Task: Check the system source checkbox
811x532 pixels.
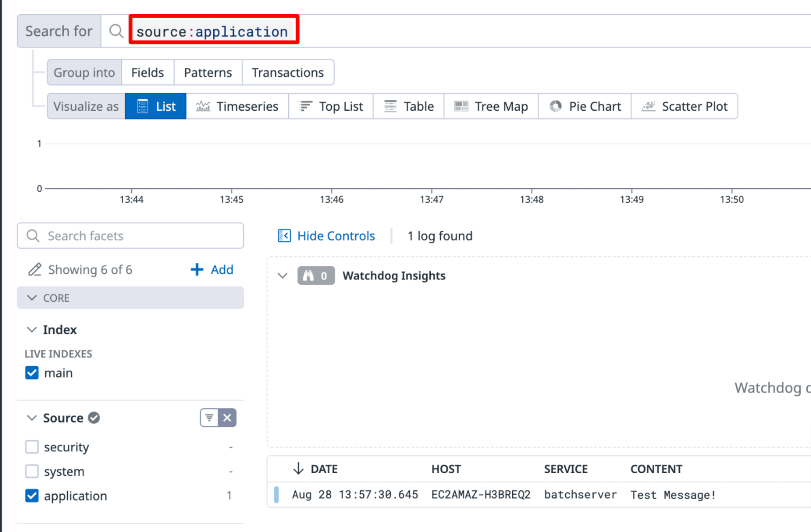Action: pos(32,471)
